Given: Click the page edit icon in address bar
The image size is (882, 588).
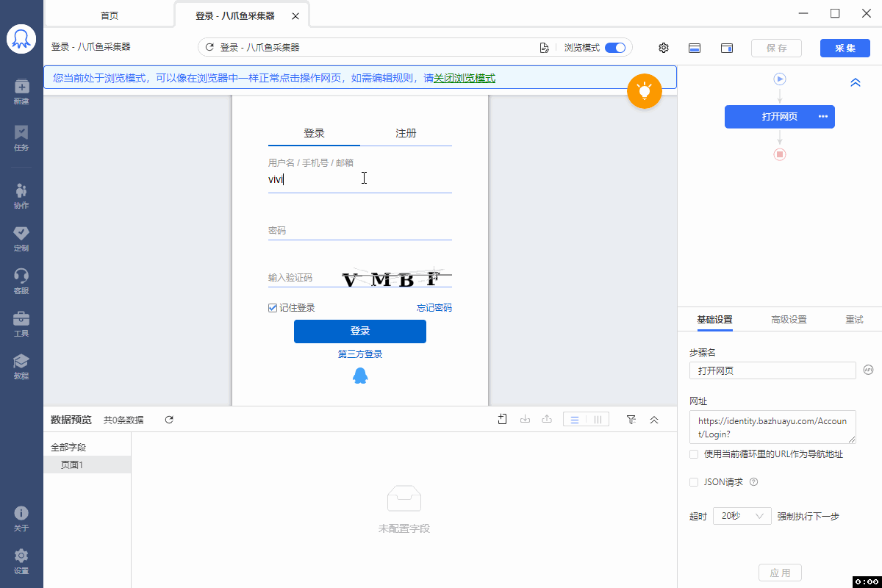Looking at the screenshot, I should click(x=545, y=48).
